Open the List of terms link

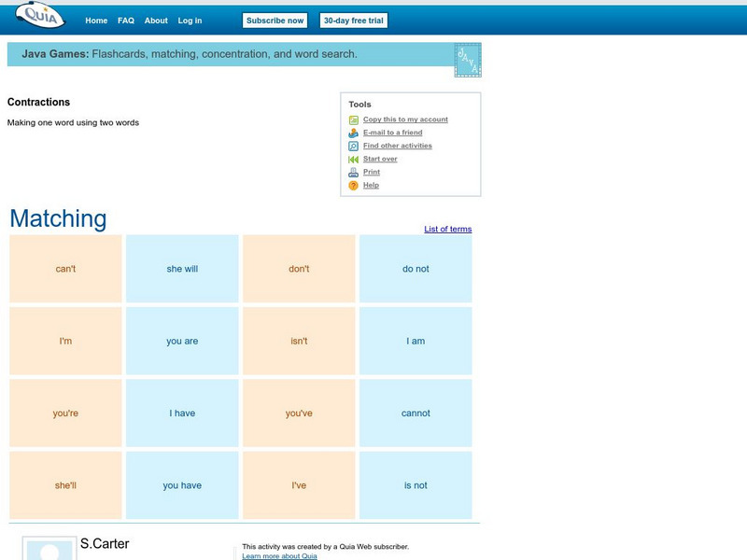point(446,228)
